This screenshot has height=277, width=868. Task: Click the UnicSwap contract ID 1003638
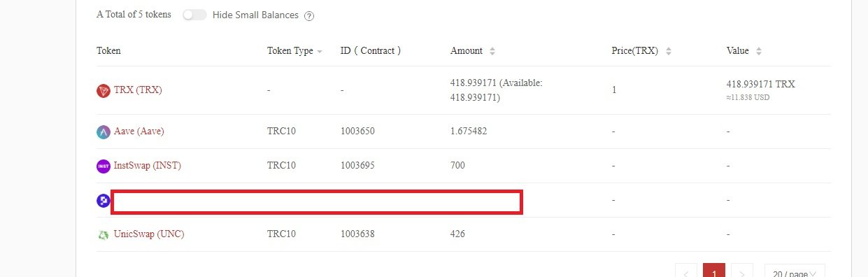(357, 234)
